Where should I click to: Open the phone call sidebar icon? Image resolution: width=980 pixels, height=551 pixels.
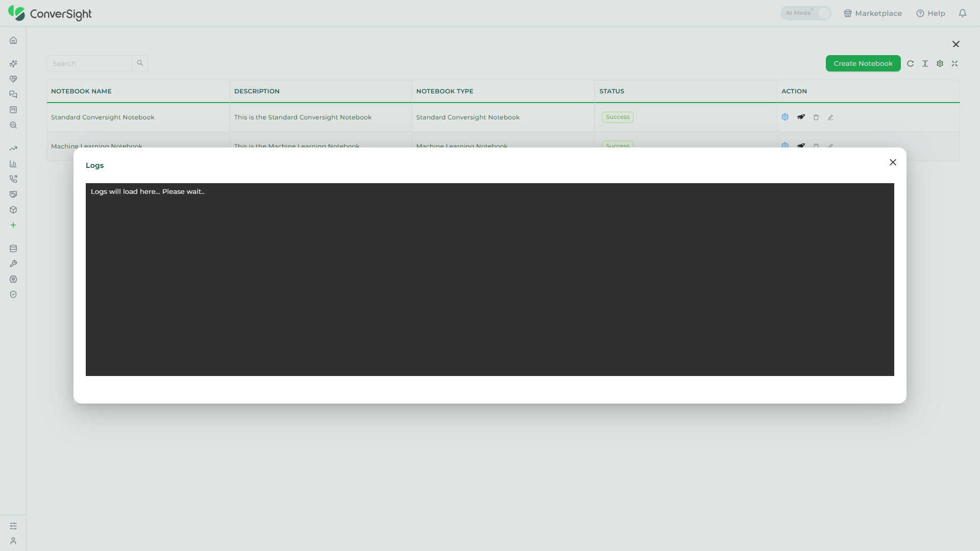point(13,179)
